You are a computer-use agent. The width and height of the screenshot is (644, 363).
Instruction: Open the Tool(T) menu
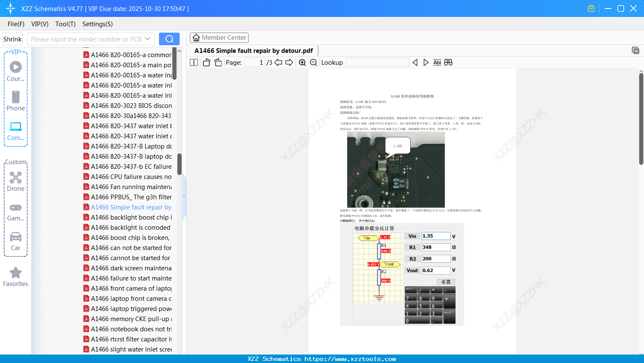(x=66, y=24)
